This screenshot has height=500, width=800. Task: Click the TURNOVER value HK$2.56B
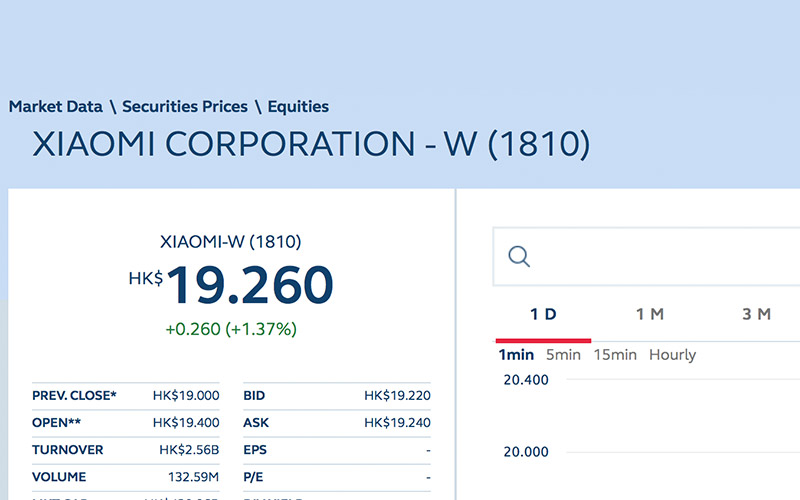click(x=189, y=449)
